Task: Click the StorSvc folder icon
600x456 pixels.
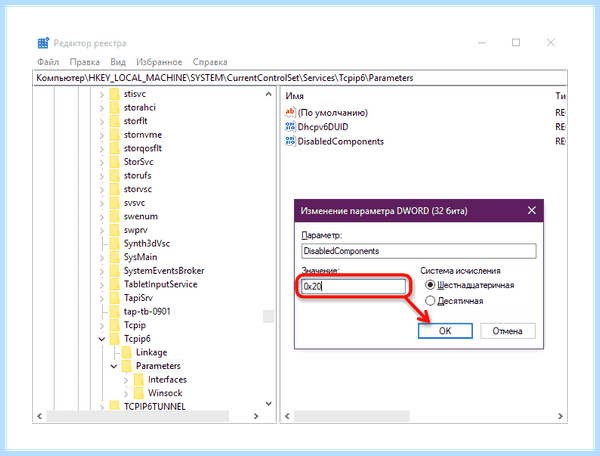Action: click(x=114, y=162)
